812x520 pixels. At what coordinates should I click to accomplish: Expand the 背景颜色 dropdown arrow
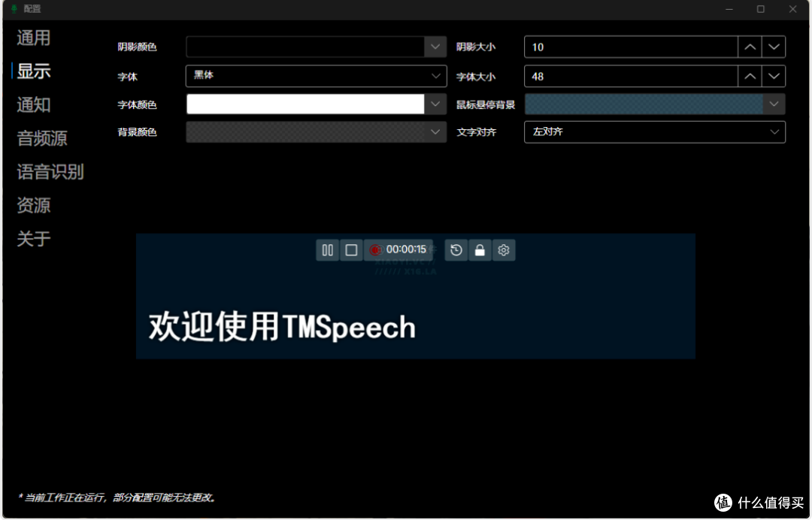[435, 132]
